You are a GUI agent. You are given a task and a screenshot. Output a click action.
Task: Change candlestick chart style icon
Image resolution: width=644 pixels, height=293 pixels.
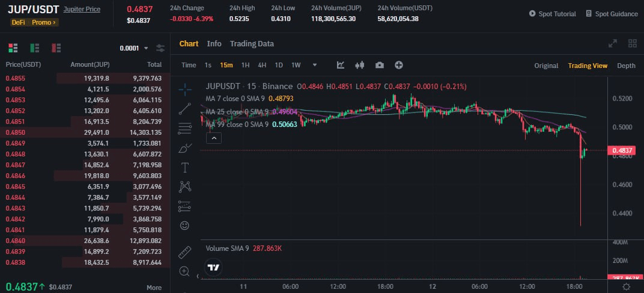[360, 65]
